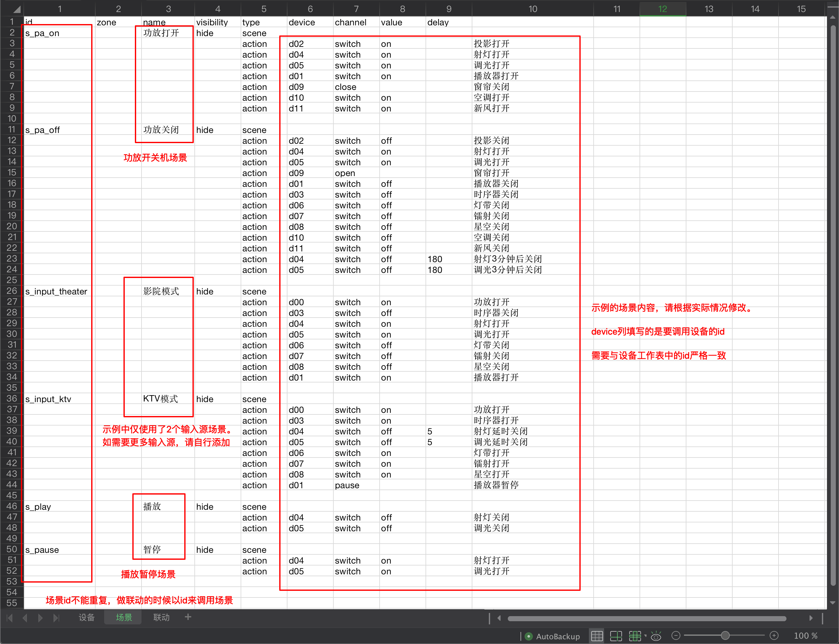Select the 5 delay cell in row 39
Image resolution: width=839 pixels, height=644 pixels.
tap(449, 431)
